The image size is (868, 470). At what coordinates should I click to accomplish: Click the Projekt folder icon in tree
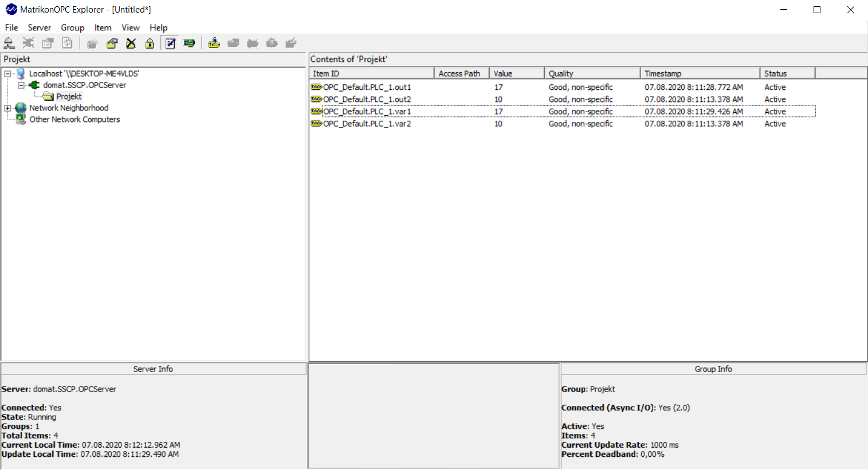pos(49,96)
